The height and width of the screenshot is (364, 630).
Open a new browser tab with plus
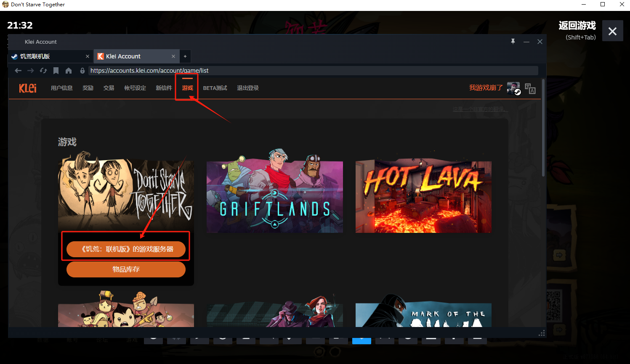[185, 56]
